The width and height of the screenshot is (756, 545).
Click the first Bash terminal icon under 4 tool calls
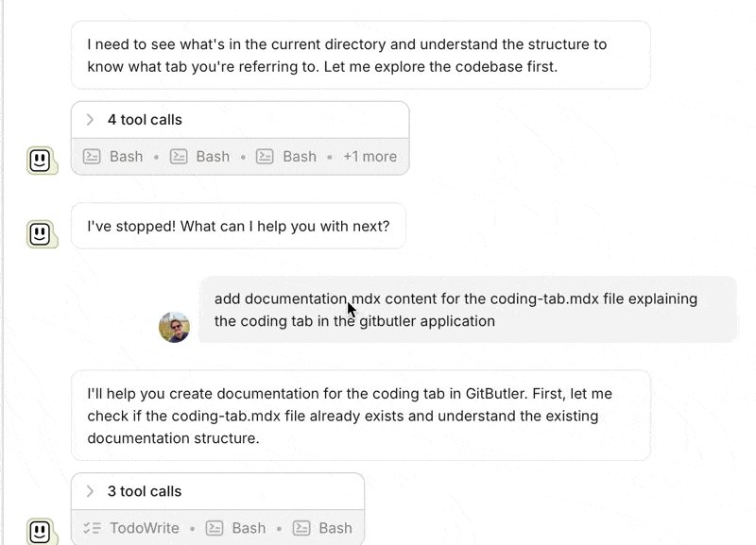point(92,156)
